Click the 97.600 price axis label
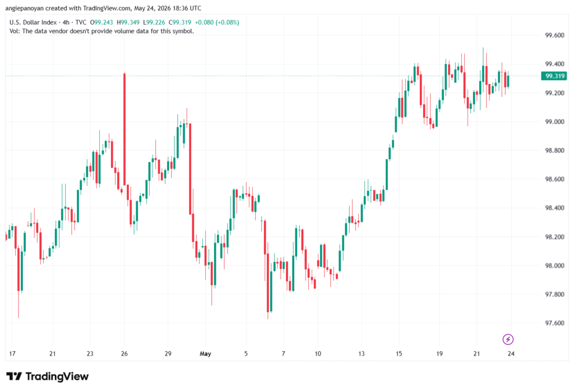This screenshot has width=574, height=392. point(554,323)
